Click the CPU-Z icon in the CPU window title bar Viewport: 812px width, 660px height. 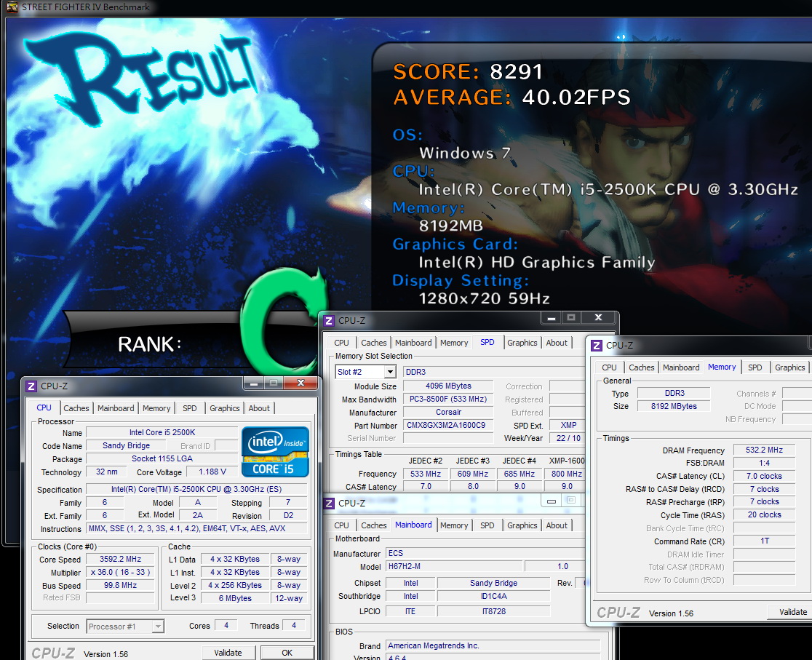[x=31, y=386]
